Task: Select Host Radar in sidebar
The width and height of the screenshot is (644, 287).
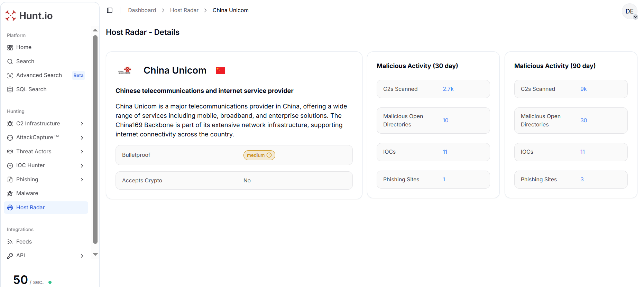Action: (x=30, y=208)
